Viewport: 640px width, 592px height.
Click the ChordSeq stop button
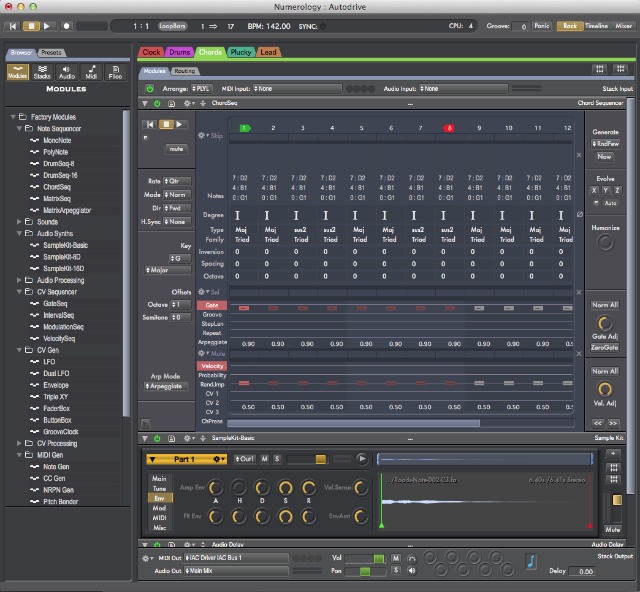[166, 124]
